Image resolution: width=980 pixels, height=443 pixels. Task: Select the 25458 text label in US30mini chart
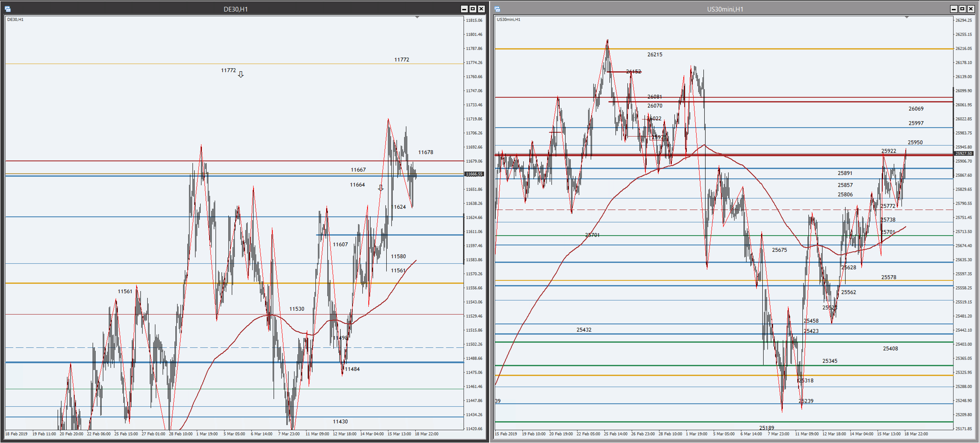coord(811,321)
